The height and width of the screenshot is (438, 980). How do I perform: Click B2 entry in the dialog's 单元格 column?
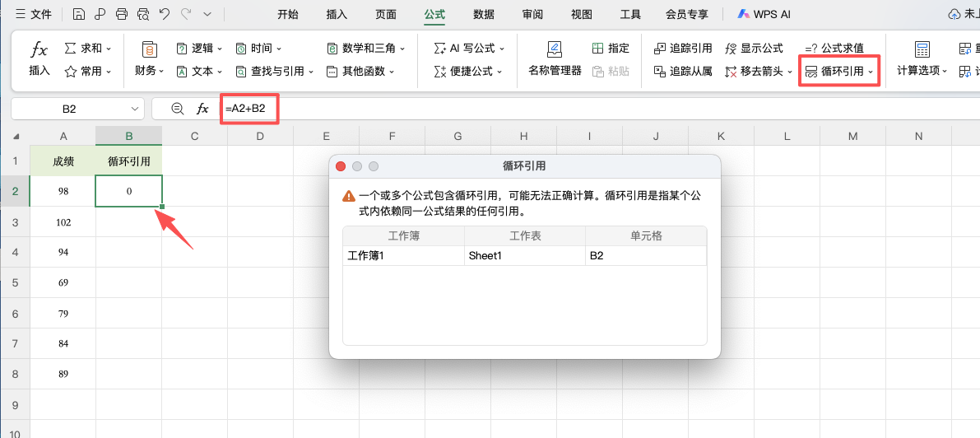click(646, 256)
